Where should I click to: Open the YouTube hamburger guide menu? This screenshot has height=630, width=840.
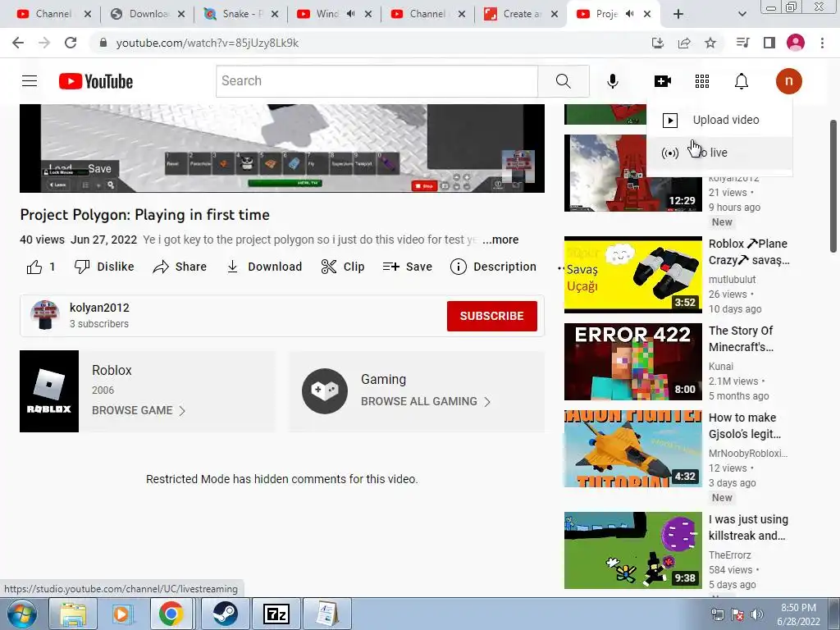30,81
